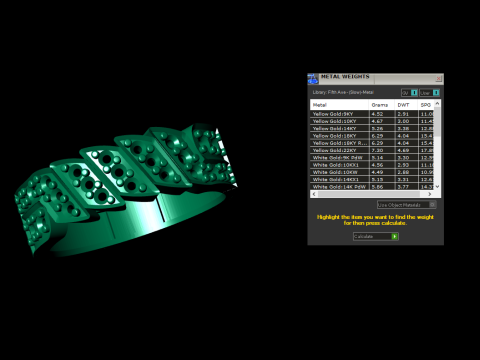Viewport: 480px width, 360px height.
Task: Click the horizontal scrollbar thumb
Action: tap(368, 194)
